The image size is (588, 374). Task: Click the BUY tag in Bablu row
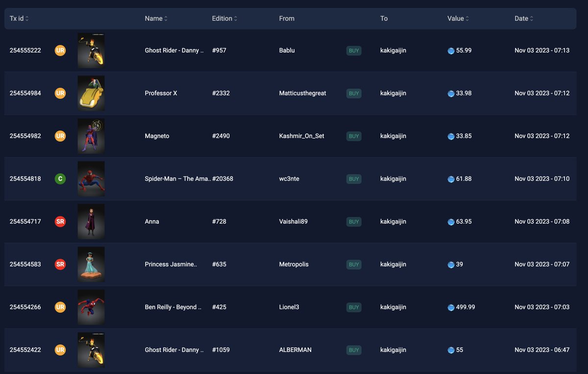(x=354, y=50)
